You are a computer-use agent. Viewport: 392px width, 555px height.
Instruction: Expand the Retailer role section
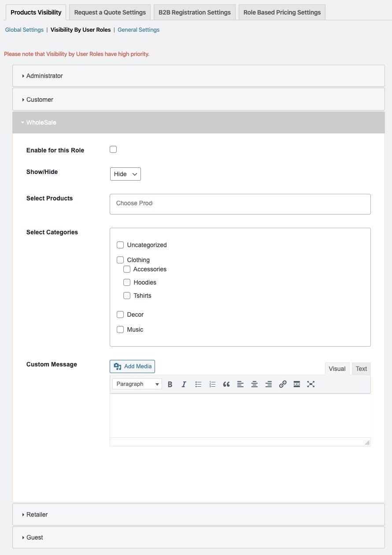(199, 514)
